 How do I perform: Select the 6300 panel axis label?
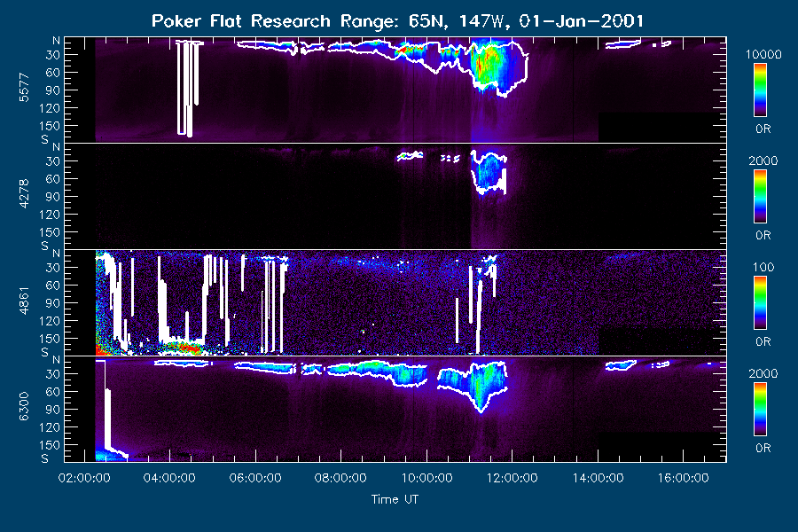[x=24, y=407]
